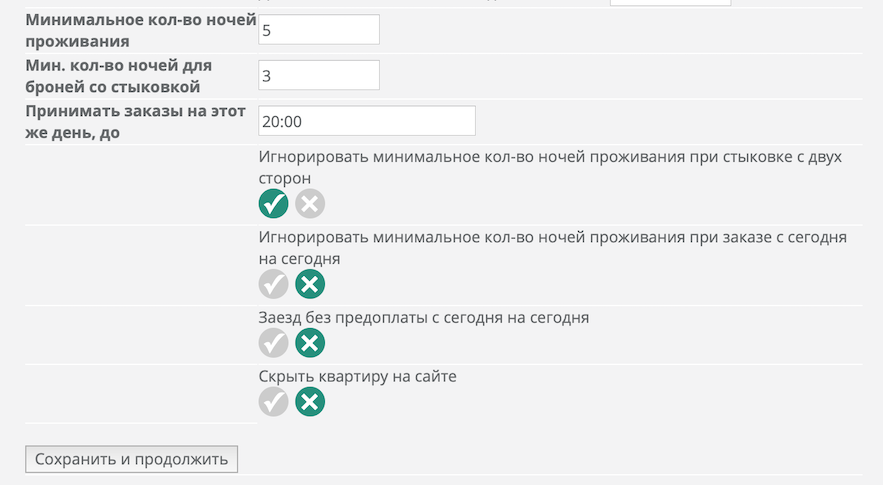Enable check-in without prepayment for today
Viewport: 883px width, 485px height.
[274, 342]
